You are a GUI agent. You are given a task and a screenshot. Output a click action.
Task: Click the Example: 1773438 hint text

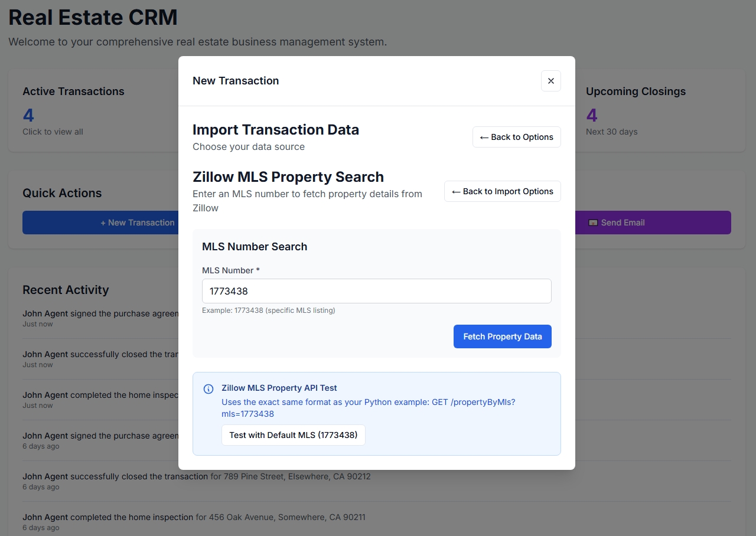point(269,310)
